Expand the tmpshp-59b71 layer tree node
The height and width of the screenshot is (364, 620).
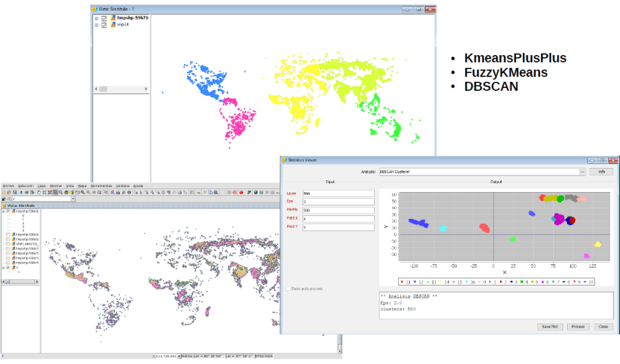point(96,18)
